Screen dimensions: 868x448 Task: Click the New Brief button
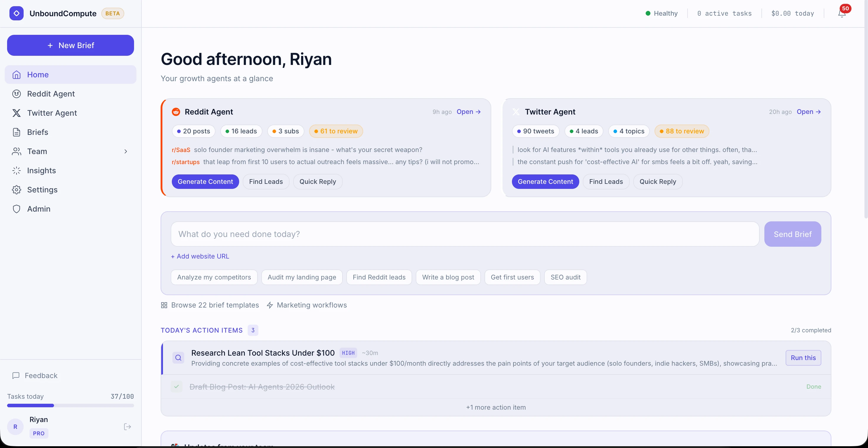pos(71,45)
